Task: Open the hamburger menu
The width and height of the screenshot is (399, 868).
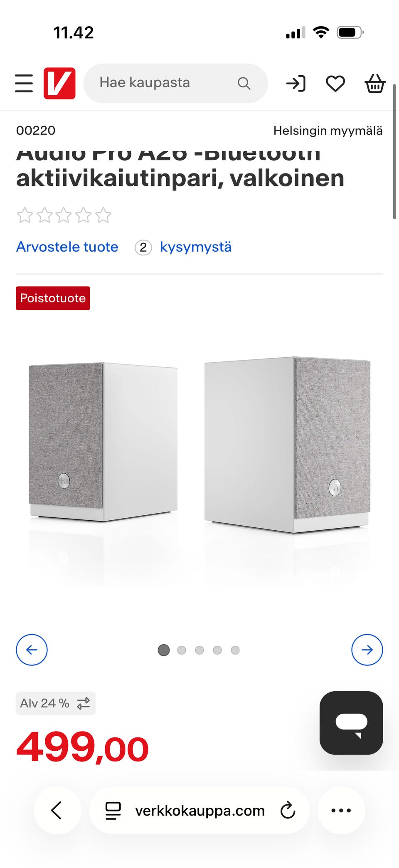Action: pyautogui.click(x=24, y=83)
